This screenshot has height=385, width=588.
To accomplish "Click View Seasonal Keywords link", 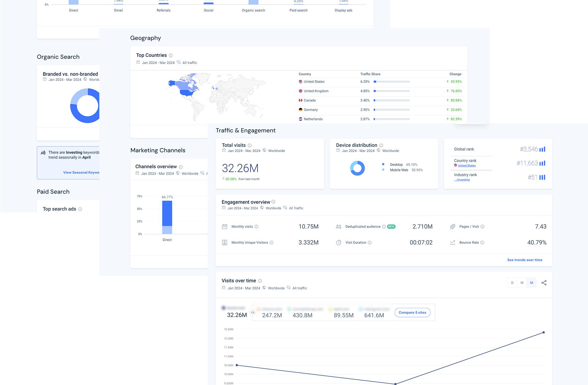I will [81, 172].
